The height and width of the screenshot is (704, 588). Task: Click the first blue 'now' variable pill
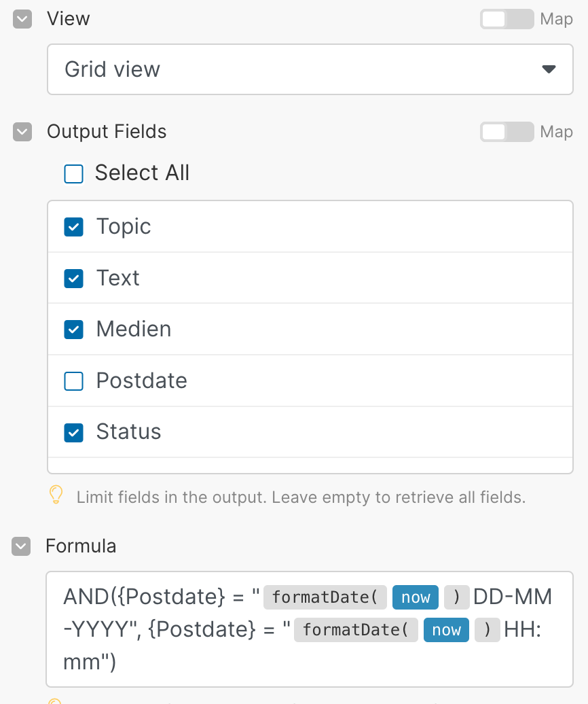tap(416, 597)
